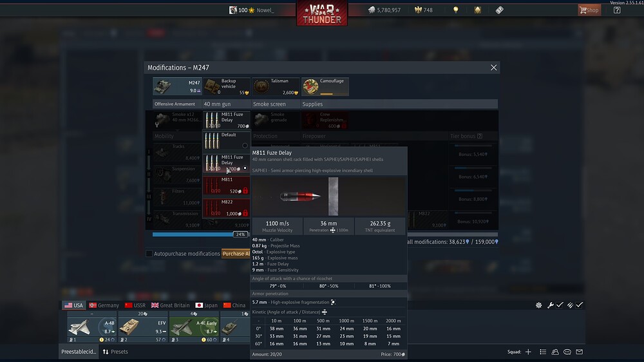Select the A-4E Early aircraft slot
644x362 pixels.
(x=194, y=327)
